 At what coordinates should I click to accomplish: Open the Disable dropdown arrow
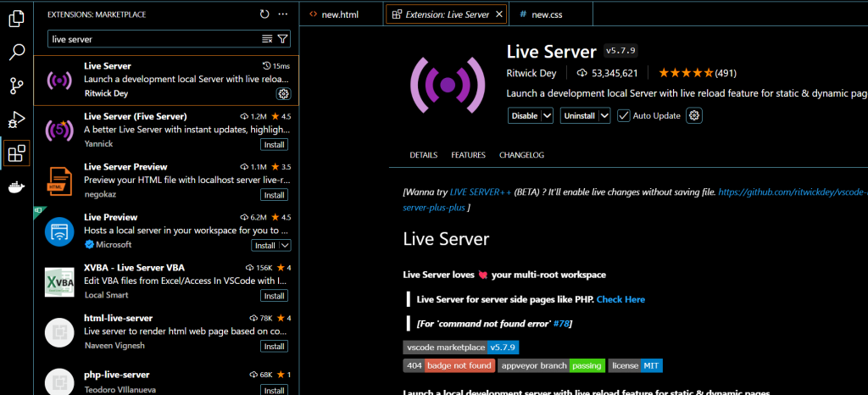(547, 115)
